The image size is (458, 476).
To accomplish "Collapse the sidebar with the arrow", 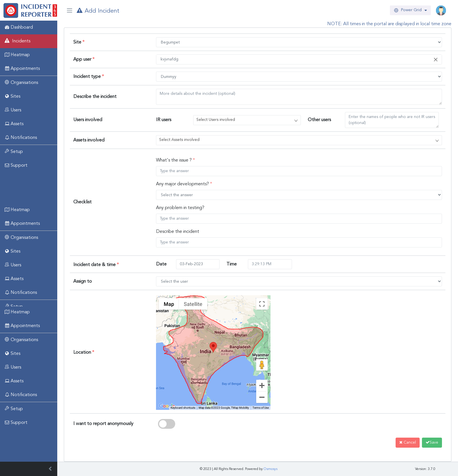I will (x=50, y=469).
